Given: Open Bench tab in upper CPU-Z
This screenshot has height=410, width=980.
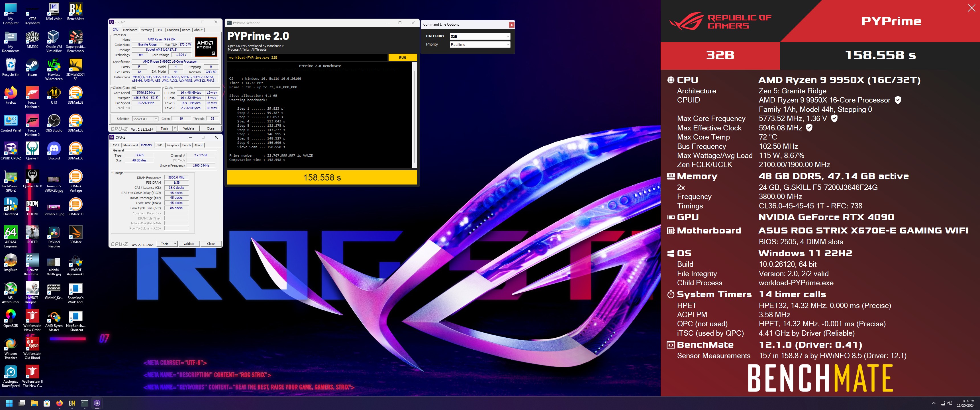Looking at the screenshot, I should click(x=186, y=30).
